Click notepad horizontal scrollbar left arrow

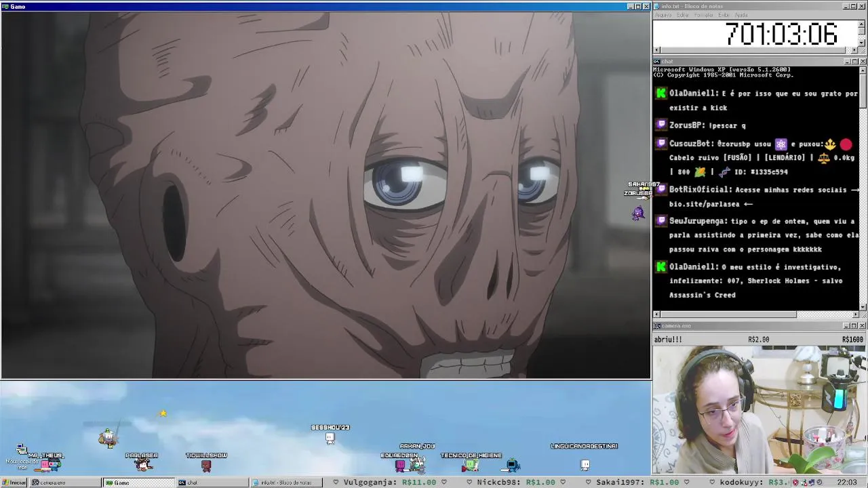click(x=656, y=50)
